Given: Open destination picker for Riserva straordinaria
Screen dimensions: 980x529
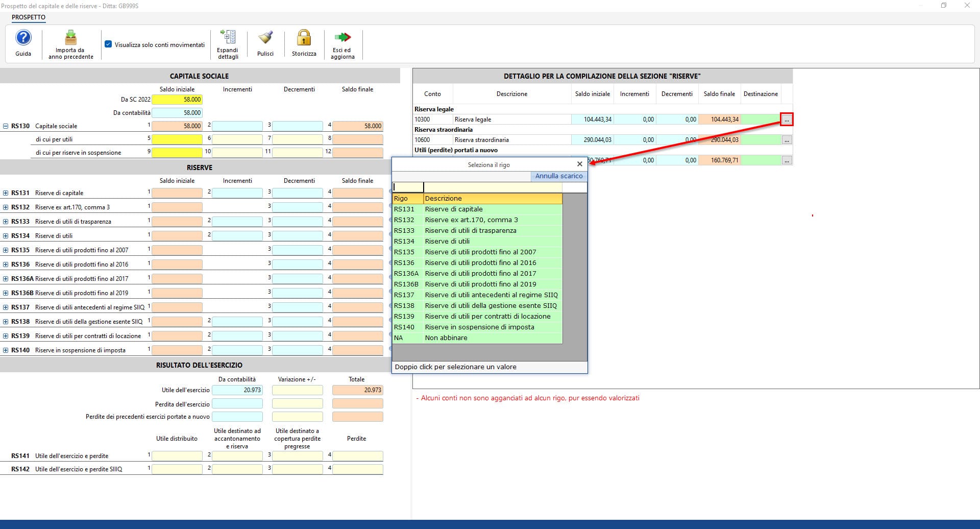Looking at the screenshot, I should 787,140.
